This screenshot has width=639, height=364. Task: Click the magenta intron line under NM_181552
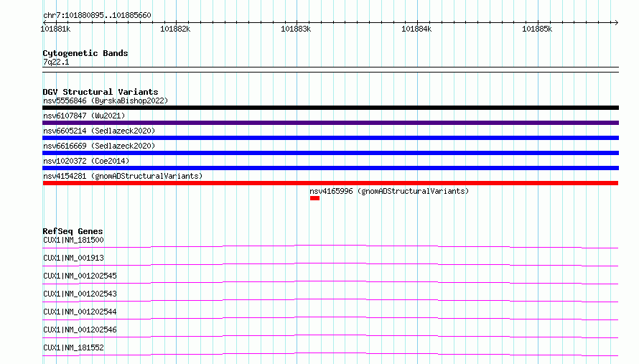(330, 354)
